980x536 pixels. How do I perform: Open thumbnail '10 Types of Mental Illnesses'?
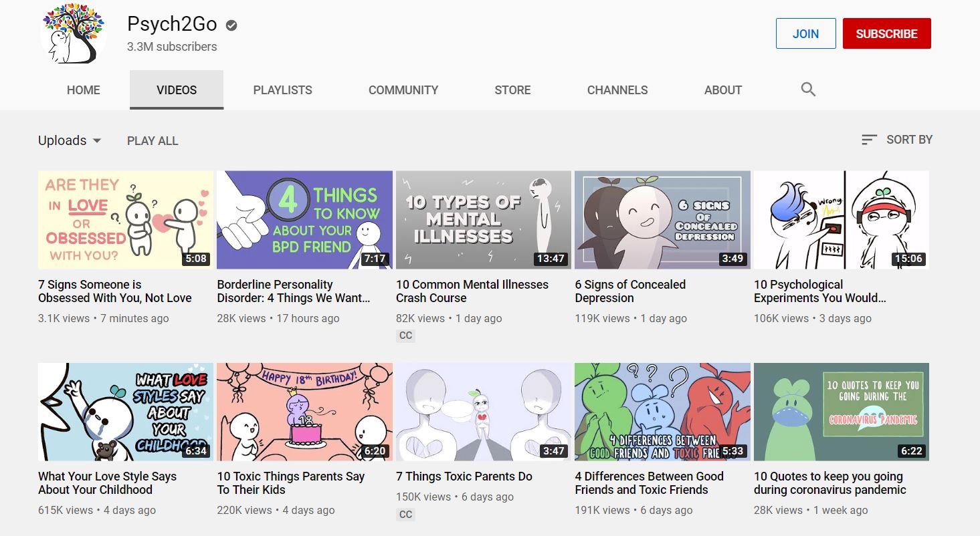click(x=484, y=220)
